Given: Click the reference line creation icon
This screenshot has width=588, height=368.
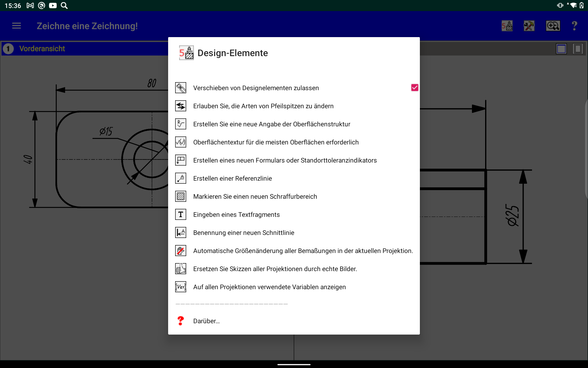Looking at the screenshot, I should pos(181,178).
